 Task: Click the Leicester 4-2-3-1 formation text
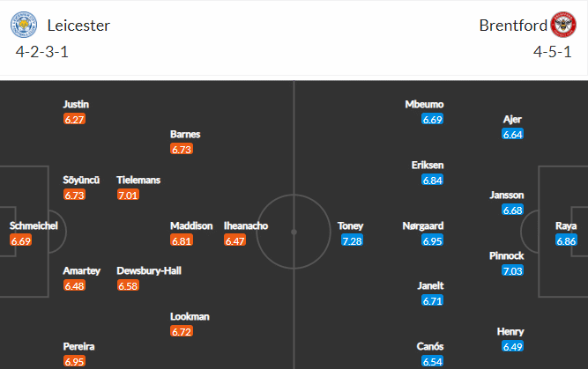point(42,52)
